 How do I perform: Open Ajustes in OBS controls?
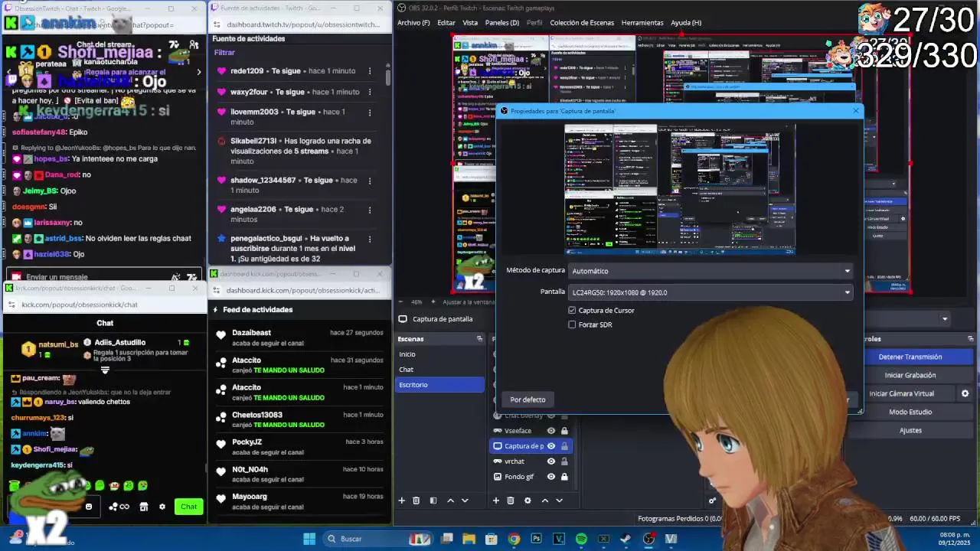pyautogui.click(x=910, y=430)
